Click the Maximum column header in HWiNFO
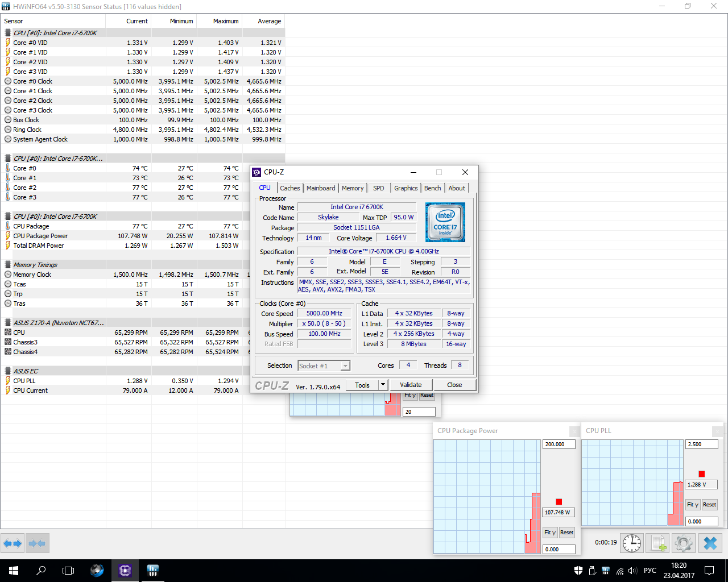728x582 pixels. coord(220,21)
